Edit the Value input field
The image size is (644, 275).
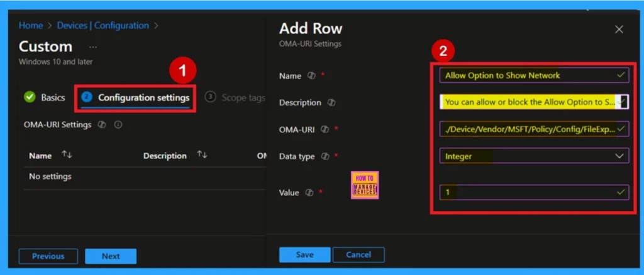pos(534,192)
